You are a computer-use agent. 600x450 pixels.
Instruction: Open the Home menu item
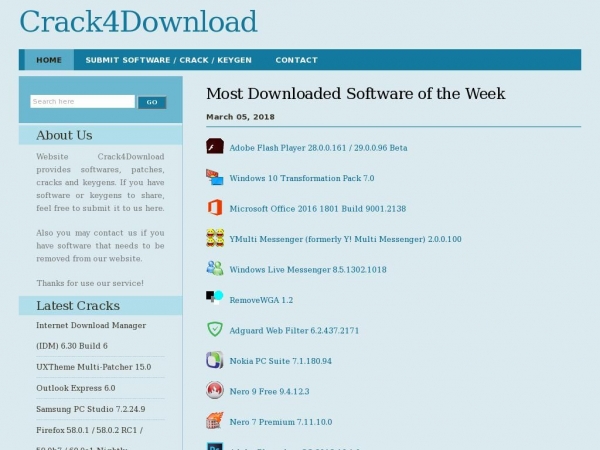tap(49, 60)
